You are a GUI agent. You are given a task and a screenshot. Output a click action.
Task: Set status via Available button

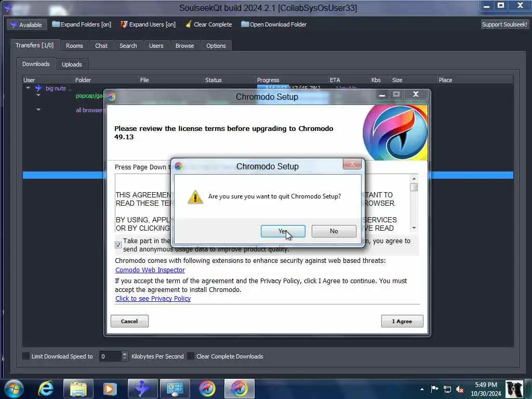point(26,25)
